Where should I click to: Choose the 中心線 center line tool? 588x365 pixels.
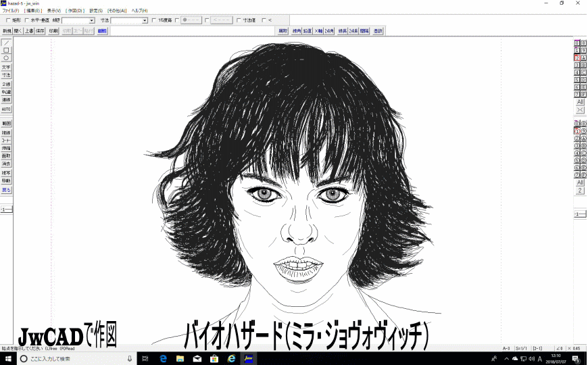coord(6,92)
